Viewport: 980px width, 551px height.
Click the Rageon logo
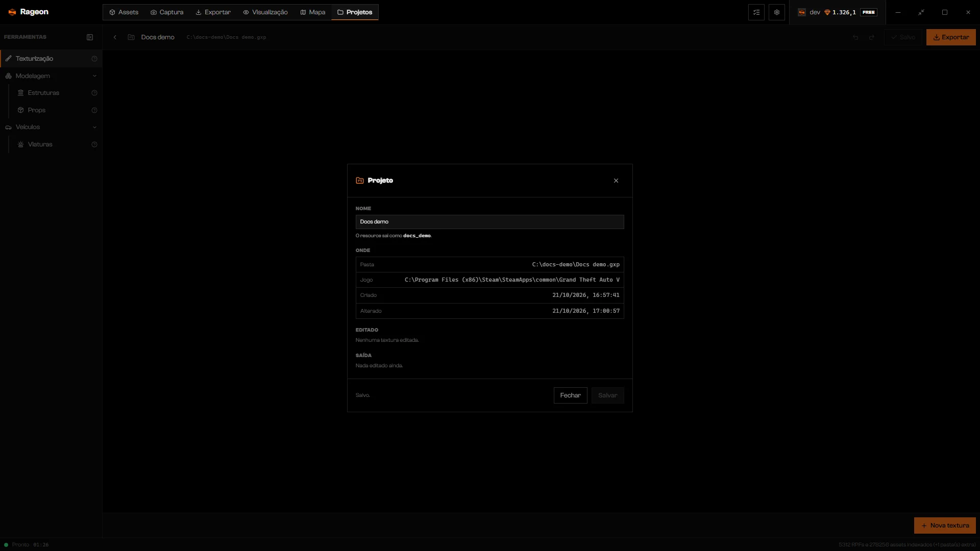click(29, 12)
